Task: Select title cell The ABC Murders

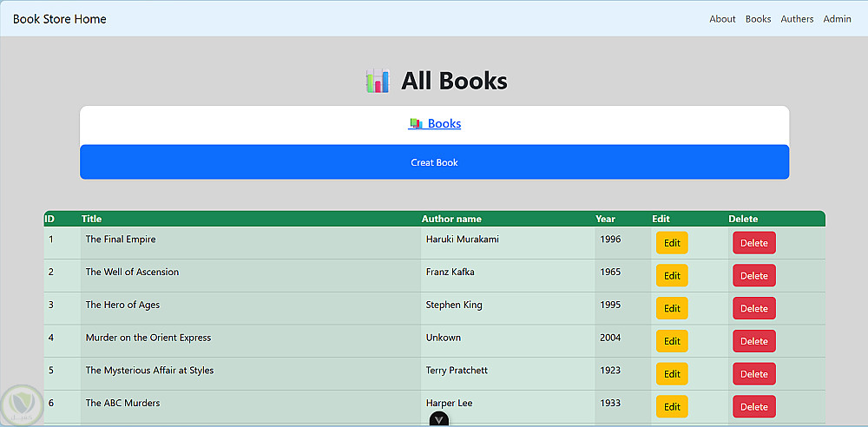Action: pos(123,403)
